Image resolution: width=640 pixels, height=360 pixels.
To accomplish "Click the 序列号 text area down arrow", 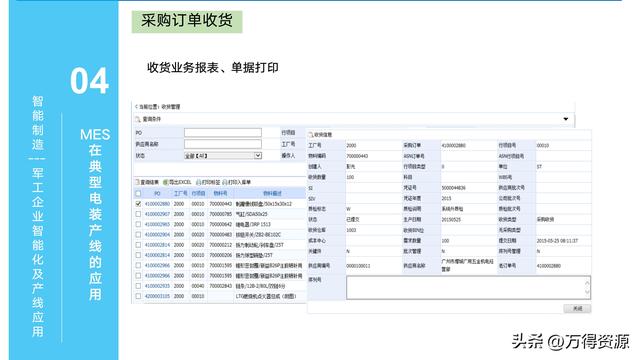I will click(x=587, y=292).
